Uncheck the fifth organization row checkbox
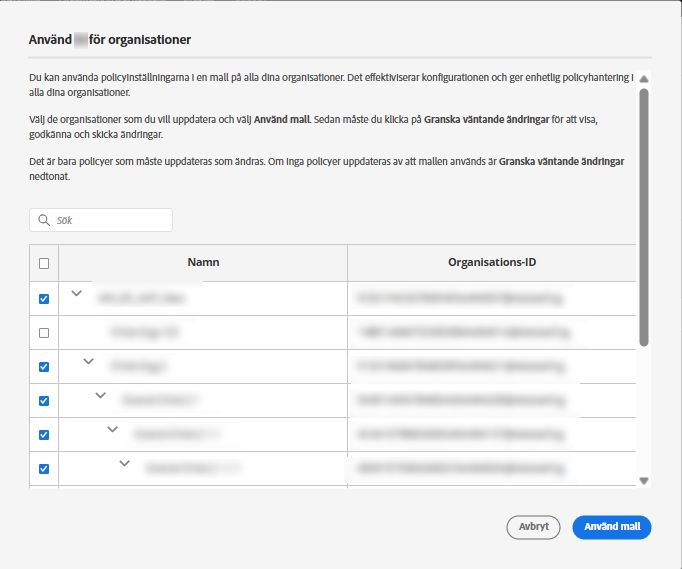Image resolution: width=682 pixels, height=569 pixels. pyautogui.click(x=44, y=435)
